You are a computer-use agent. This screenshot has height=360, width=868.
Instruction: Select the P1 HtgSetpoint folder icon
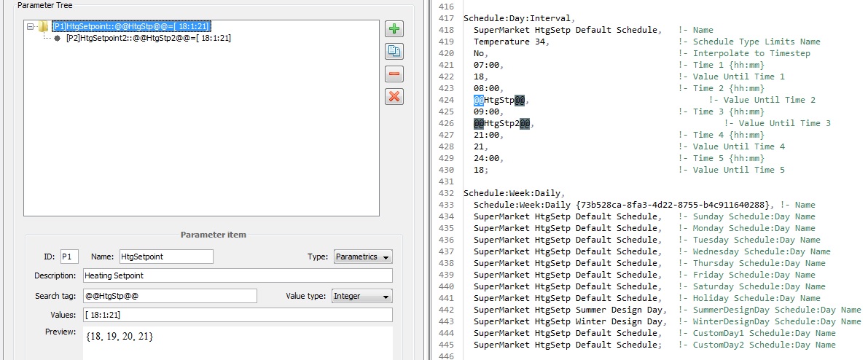[x=43, y=26]
